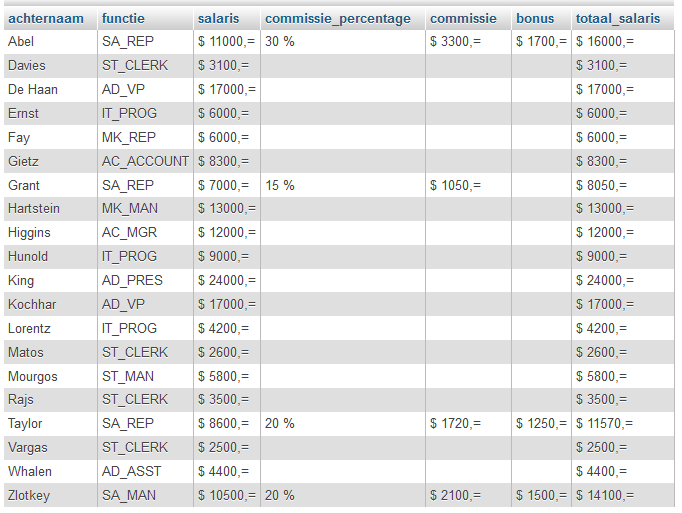Click the De Haan row name

[32, 90]
